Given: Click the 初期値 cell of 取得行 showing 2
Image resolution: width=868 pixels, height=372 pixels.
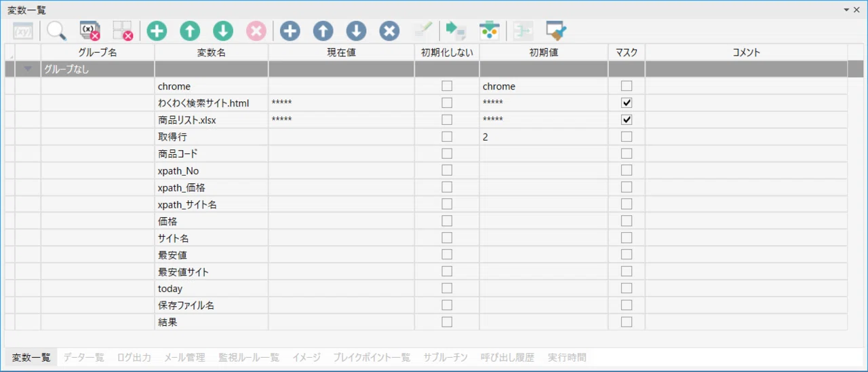Looking at the screenshot, I should coord(544,137).
